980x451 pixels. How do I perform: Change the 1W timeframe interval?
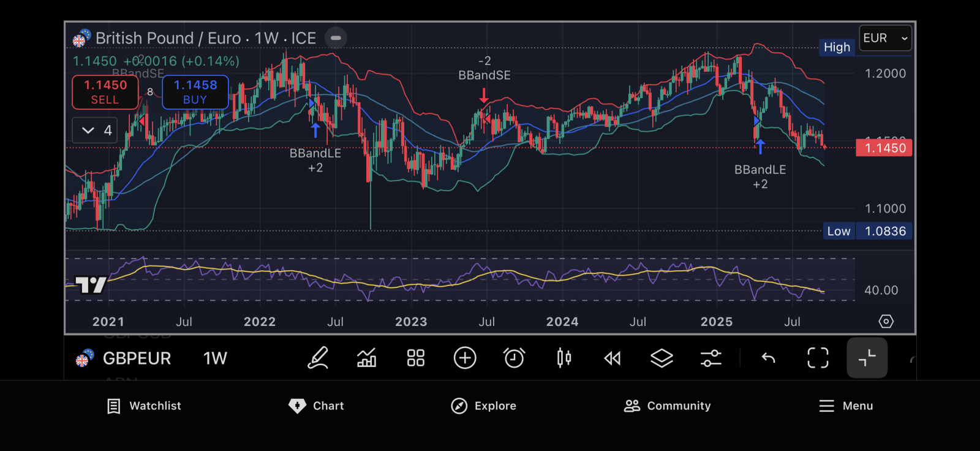(x=215, y=358)
